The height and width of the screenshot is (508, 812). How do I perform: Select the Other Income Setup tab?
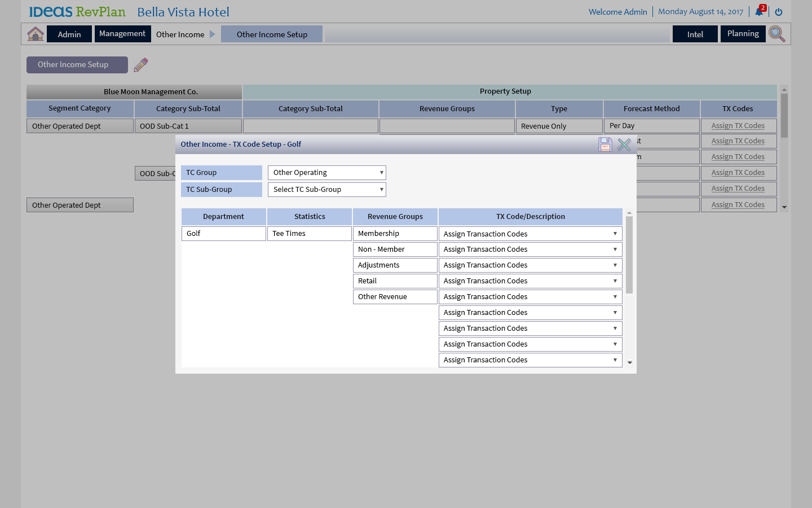coord(272,34)
